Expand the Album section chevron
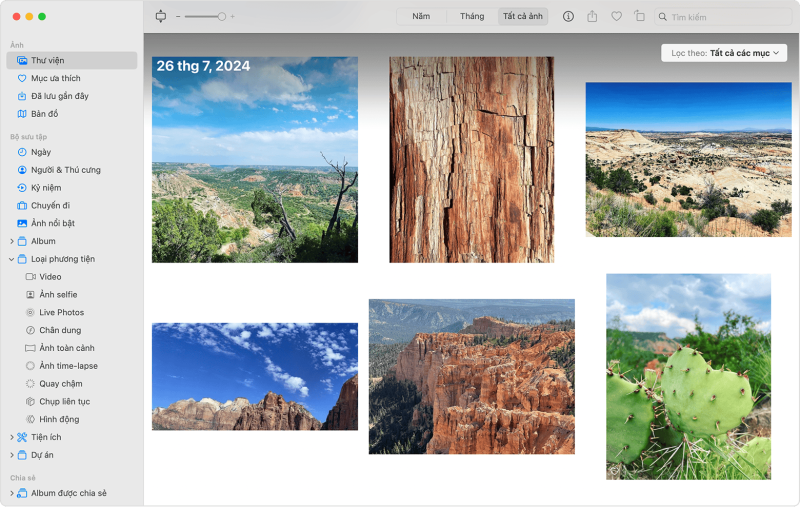The height and width of the screenshot is (507, 800). point(11,241)
